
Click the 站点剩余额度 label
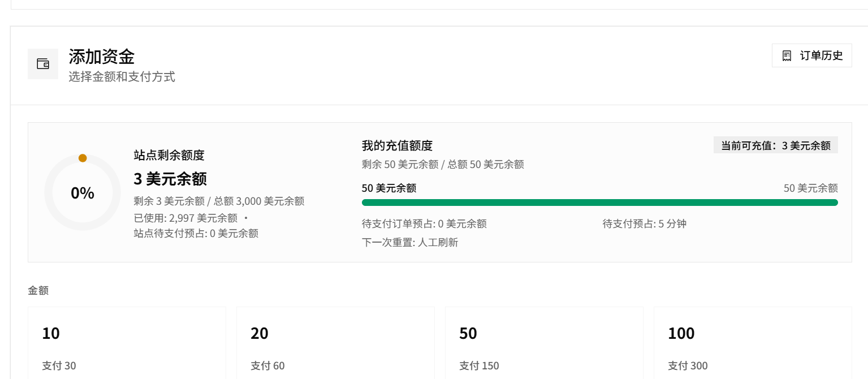click(x=169, y=155)
